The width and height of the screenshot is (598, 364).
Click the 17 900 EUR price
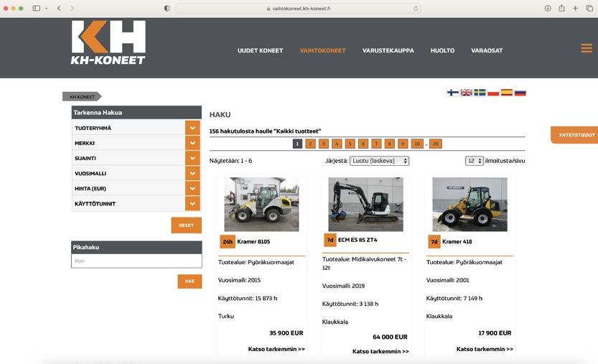click(495, 333)
